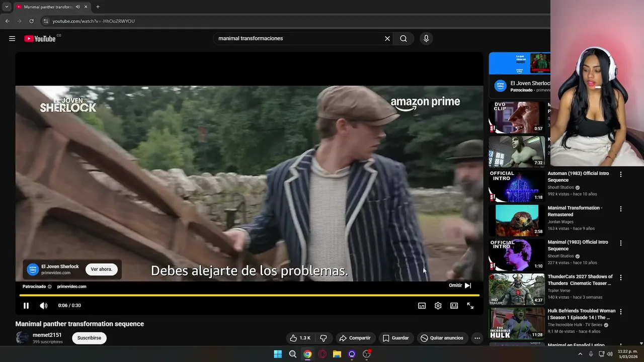
Task: Open memet2151 channel name link
Action: [x=47, y=335]
